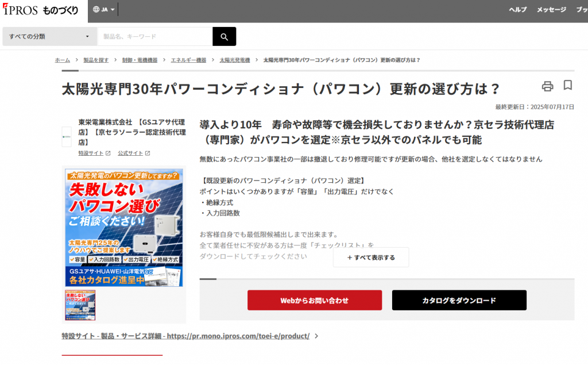This screenshot has height=365, width=588.
Task: Open 制御・電機機器 breadcrumb link
Action: 140,60
